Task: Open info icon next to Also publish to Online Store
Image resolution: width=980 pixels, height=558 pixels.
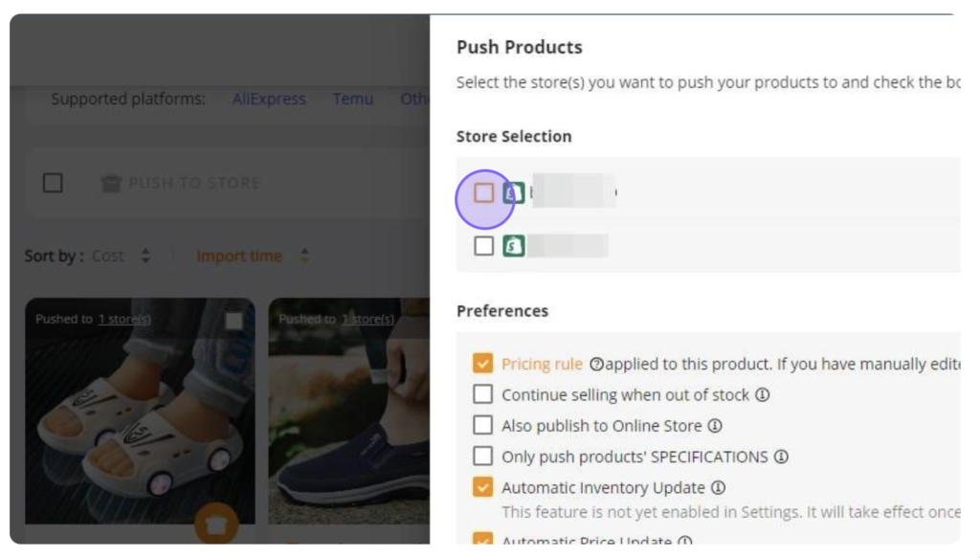Action: tap(715, 426)
